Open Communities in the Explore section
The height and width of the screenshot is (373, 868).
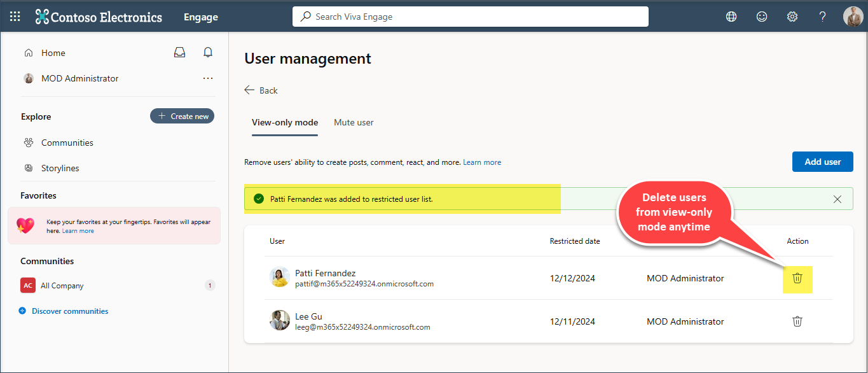tap(67, 143)
